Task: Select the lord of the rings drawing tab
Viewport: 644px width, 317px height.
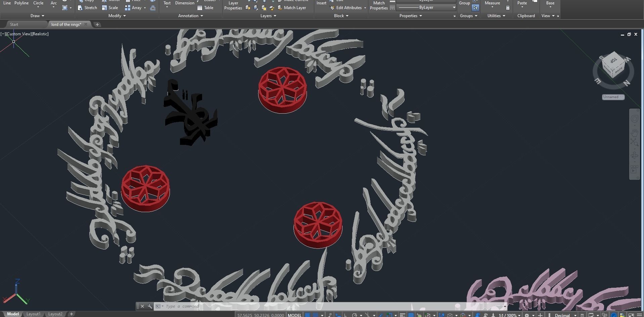Action: (x=66, y=25)
